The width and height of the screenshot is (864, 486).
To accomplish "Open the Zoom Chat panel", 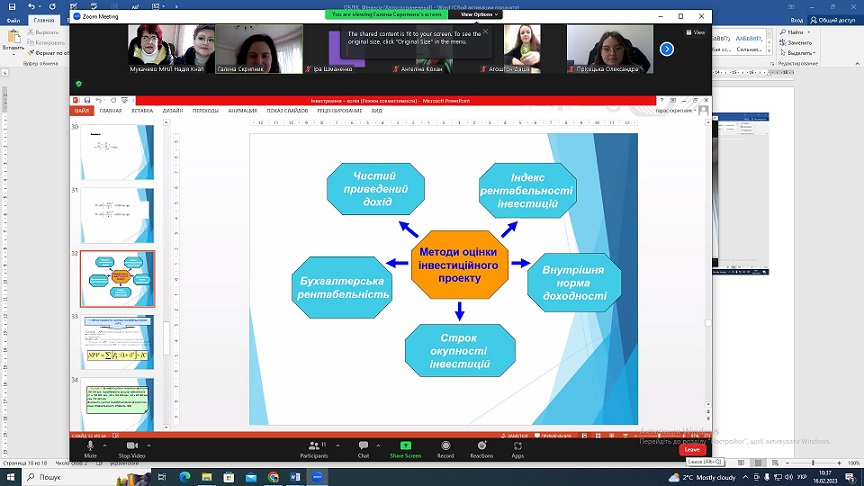I will coord(363,449).
